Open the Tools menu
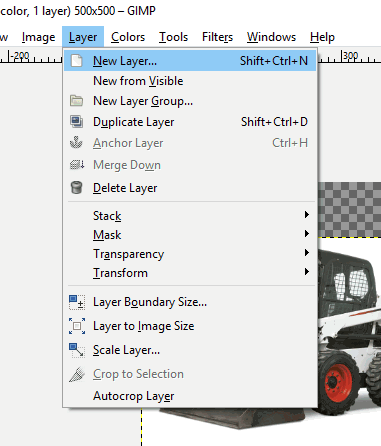The image size is (381, 446). pyautogui.click(x=173, y=37)
